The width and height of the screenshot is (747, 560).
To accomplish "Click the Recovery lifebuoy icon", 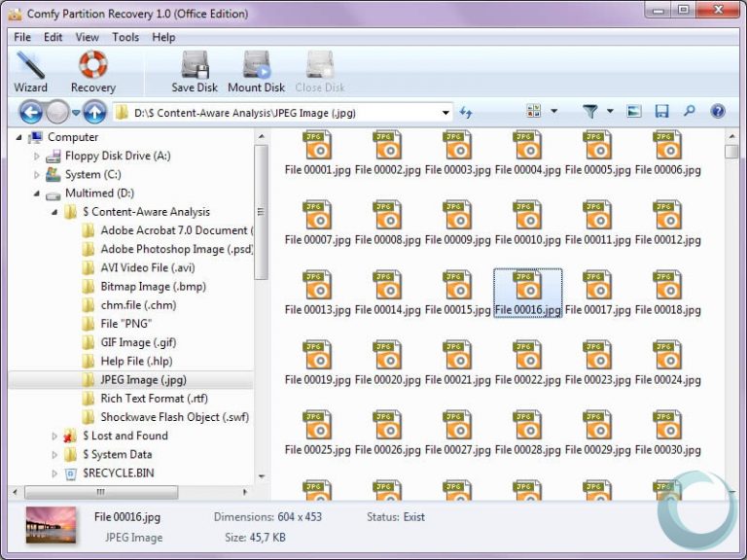I will [x=93, y=73].
